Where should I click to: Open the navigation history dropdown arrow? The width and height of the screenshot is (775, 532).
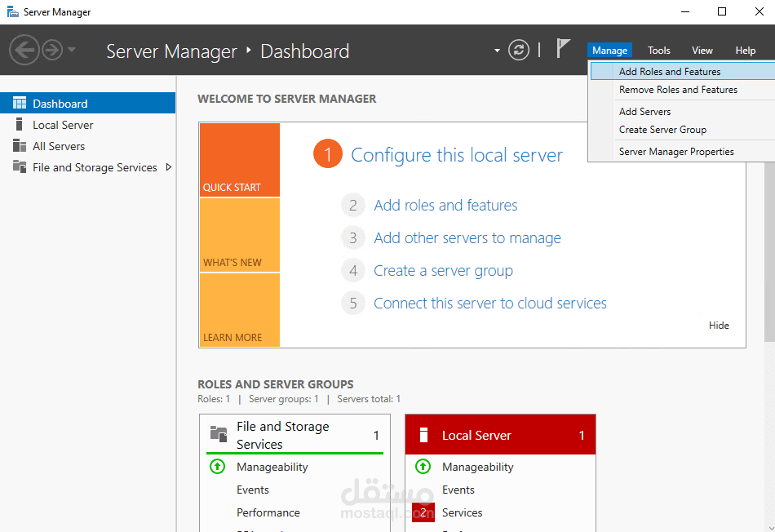(x=69, y=49)
